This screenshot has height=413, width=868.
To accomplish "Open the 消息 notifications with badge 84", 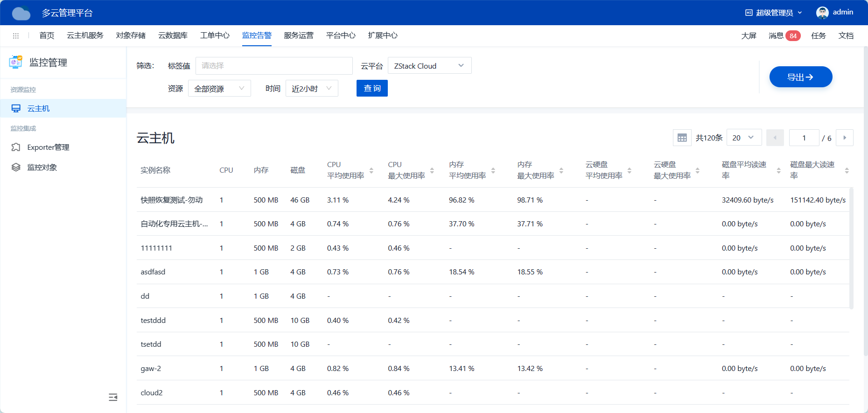I will pyautogui.click(x=784, y=36).
